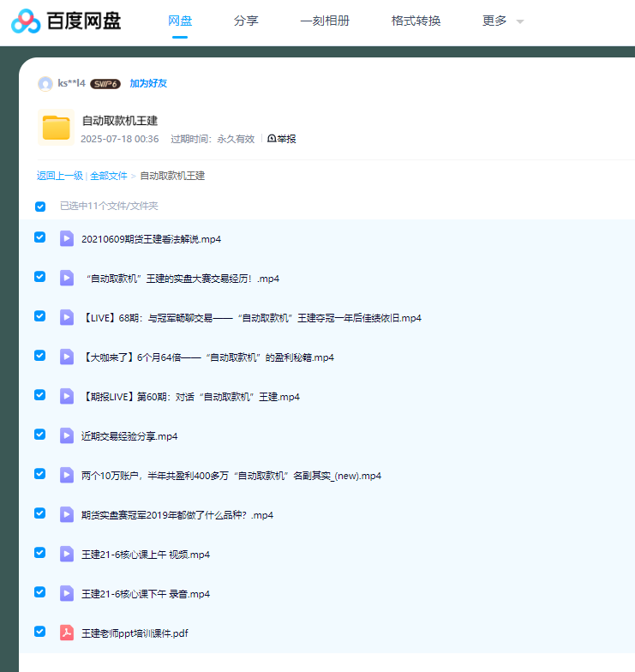
Task: Open the yellow 自动取款机王建 folder icon
Action: coord(57,127)
